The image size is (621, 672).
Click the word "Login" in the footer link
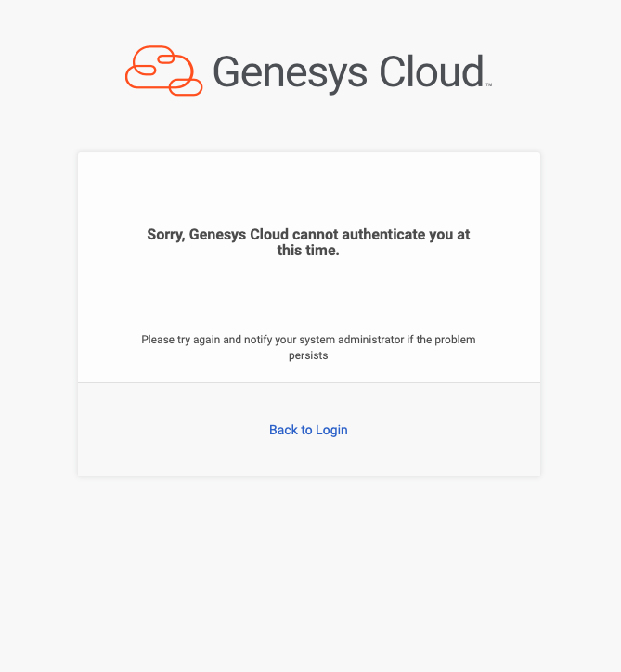point(331,430)
